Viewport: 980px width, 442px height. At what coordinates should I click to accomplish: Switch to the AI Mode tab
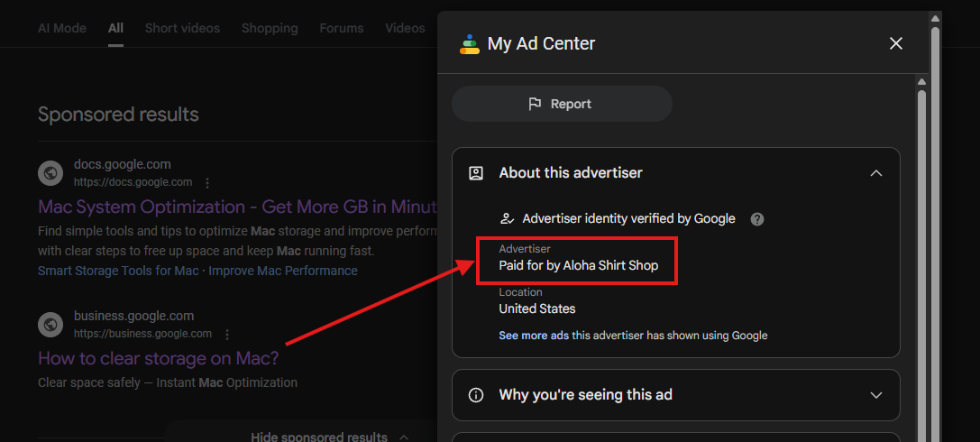click(x=62, y=28)
